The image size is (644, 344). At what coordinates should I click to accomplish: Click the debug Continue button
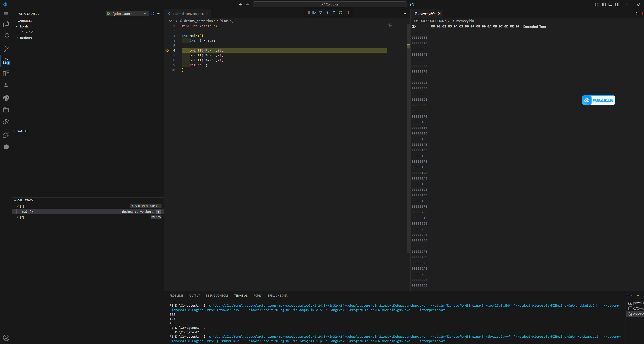click(x=314, y=13)
